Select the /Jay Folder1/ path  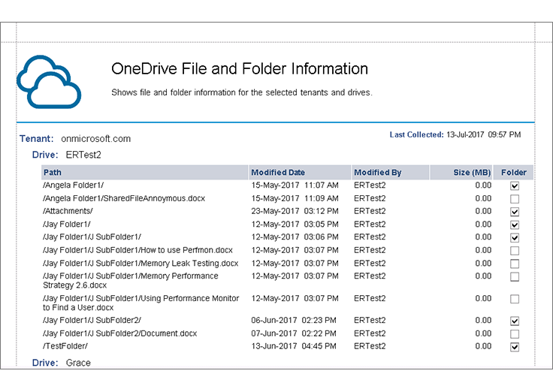(x=67, y=225)
